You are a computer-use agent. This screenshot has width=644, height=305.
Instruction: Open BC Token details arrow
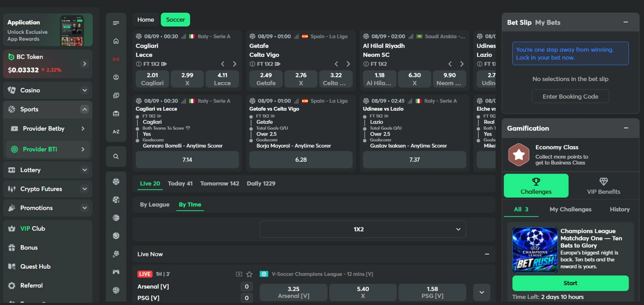84,64
